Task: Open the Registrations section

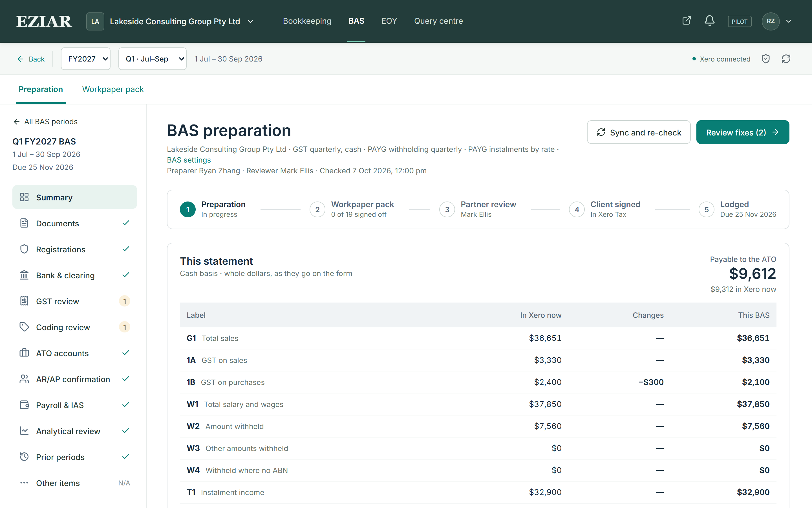Action: pyautogui.click(x=74, y=249)
